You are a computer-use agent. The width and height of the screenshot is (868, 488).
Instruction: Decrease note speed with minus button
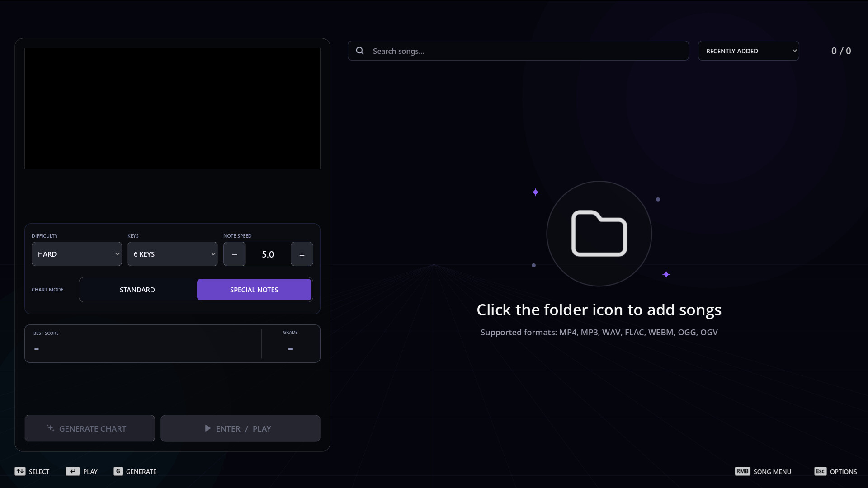235,254
